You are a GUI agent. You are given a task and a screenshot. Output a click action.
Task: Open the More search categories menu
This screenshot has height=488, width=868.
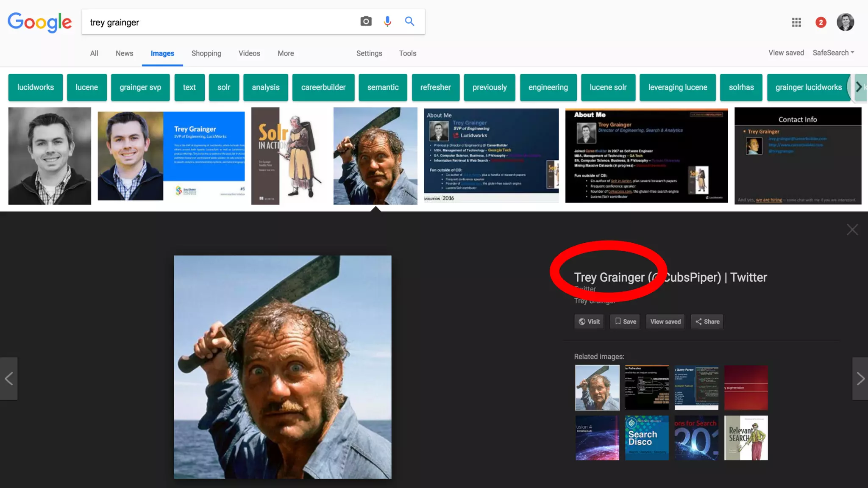click(x=286, y=53)
